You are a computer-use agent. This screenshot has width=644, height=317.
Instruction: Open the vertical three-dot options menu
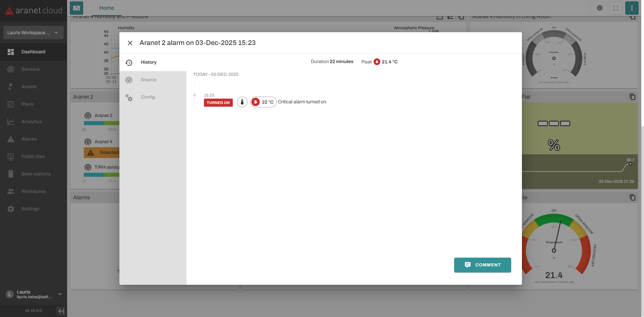(x=632, y=8)
